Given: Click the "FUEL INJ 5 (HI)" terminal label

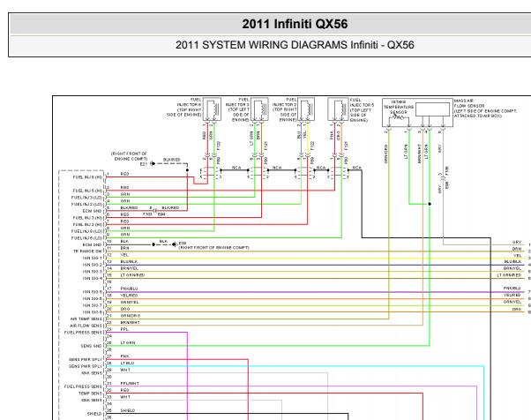Looking at the screenshot, I should [87, 191].
